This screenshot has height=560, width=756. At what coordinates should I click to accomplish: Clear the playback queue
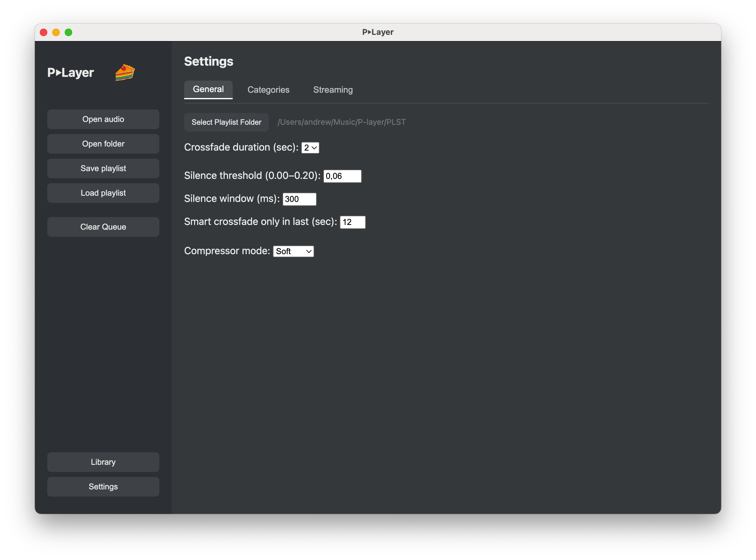[103, 227]
